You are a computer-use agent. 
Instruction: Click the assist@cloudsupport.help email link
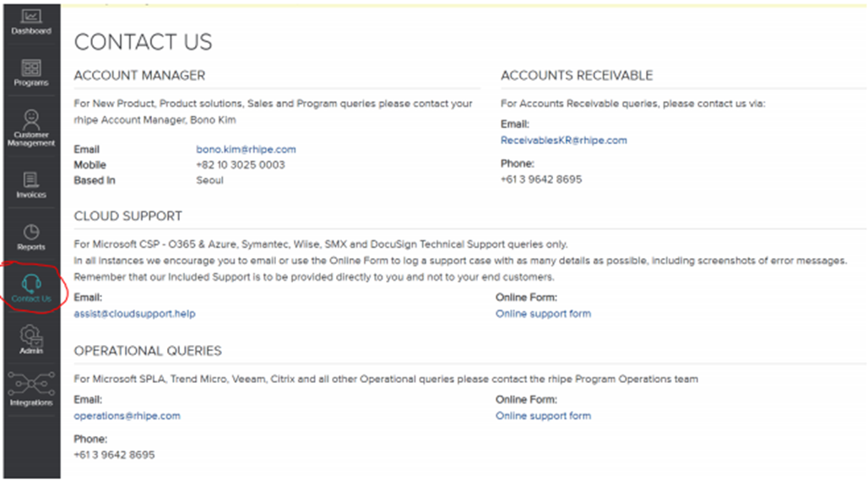tap(134, 314)
